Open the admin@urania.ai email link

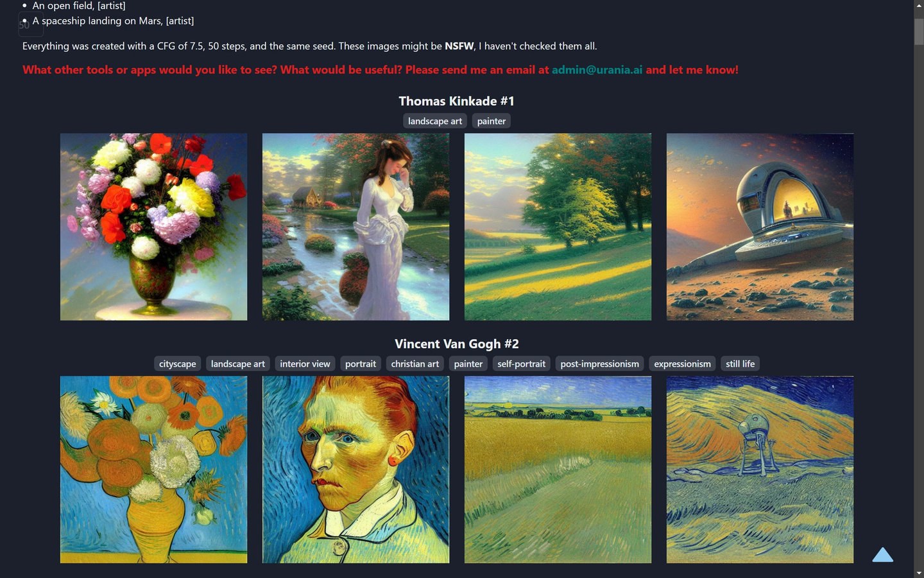point(597,69)
